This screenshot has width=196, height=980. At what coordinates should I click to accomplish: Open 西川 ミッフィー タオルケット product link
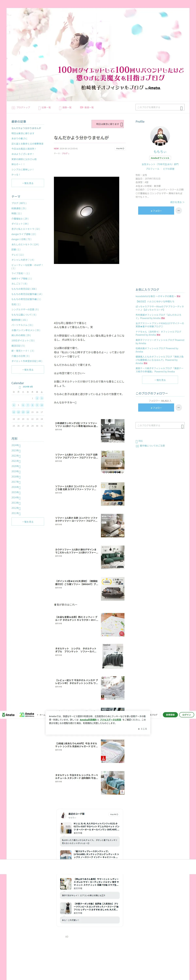(76, 619)
